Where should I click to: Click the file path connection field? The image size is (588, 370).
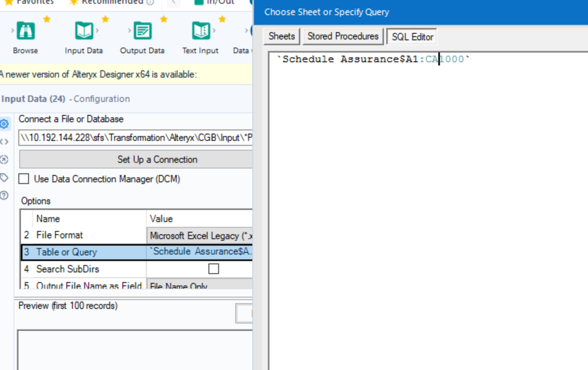[x=135, y=138]
